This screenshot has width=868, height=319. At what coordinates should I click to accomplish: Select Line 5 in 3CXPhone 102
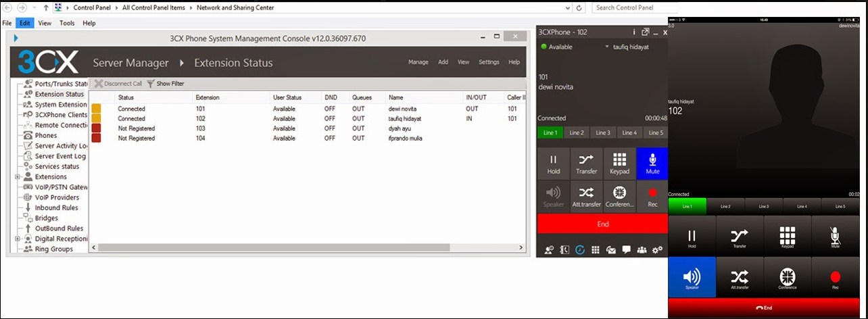[x=656, y=133]
